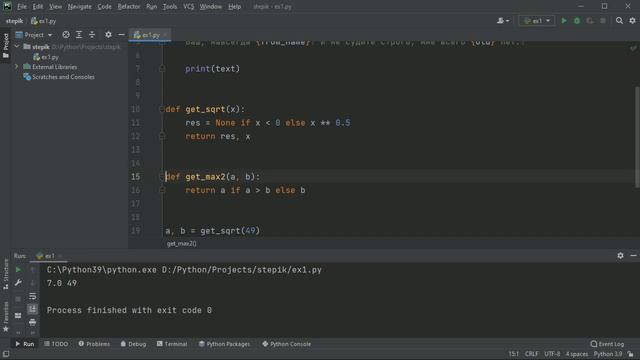Edit run configuration wrench icon
Screen dimensions: 640x360
tap(18, 282)
